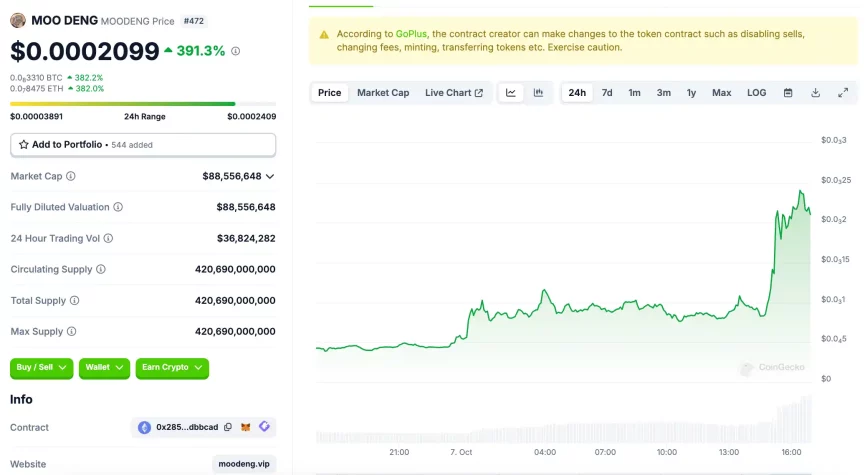Click the Market Cap info icon
This screenshot has width=865, height=475.
(71, 176)
